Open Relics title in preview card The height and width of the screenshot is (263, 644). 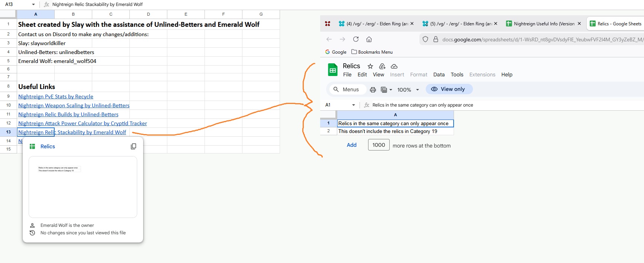[48, 146]
